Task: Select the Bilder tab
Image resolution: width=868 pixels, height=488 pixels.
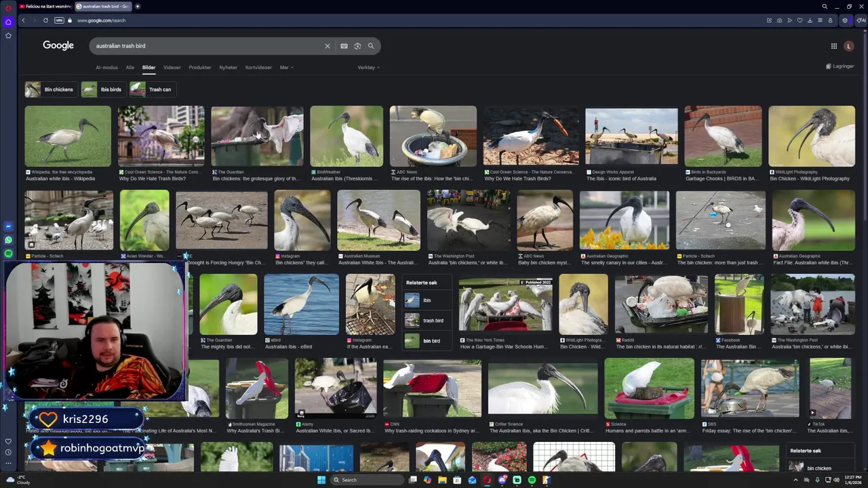Action: (x=149, y=67)
